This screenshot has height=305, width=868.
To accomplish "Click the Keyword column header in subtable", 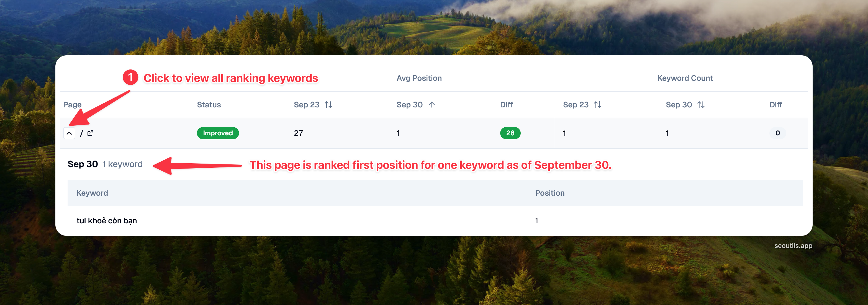I will pyautogui.click(x=92, y=193).
